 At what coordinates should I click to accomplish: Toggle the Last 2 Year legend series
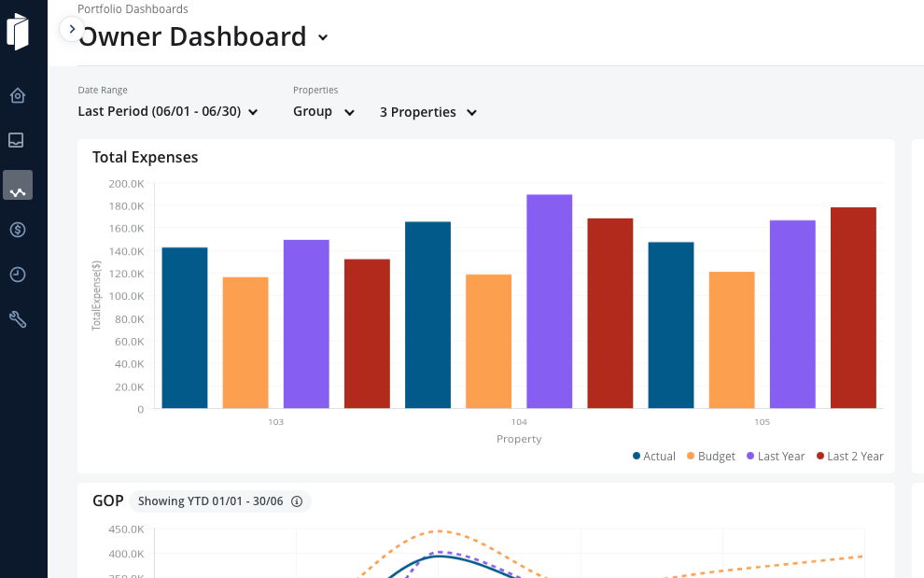click(849, 456)
